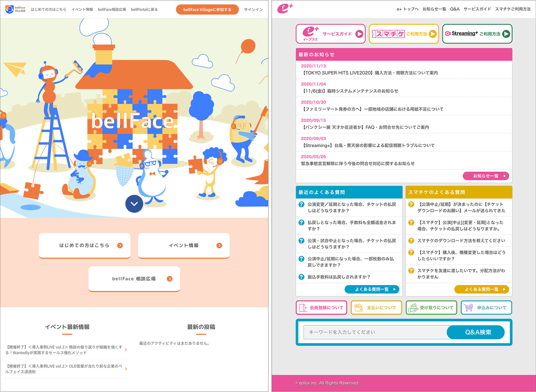Click the pink お知らせ一覧 button
Screen dimensions: 536x392
coord(486,176)
